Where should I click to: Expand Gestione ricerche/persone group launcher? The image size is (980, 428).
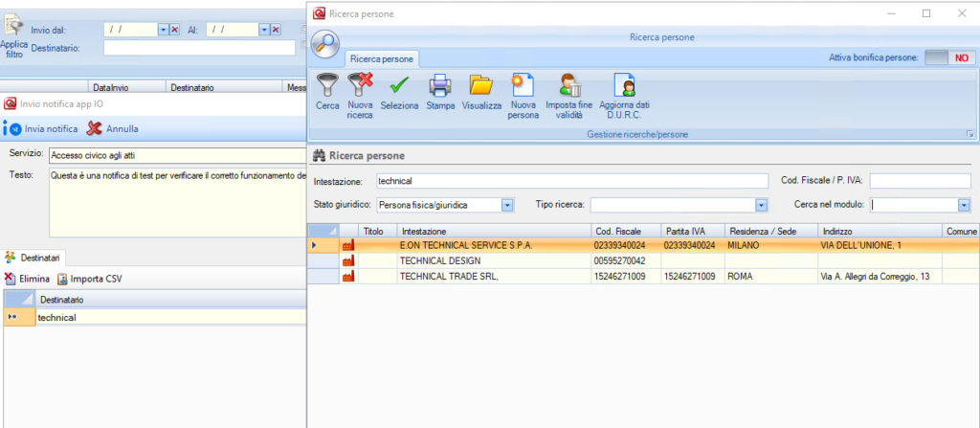coord(970,134)
